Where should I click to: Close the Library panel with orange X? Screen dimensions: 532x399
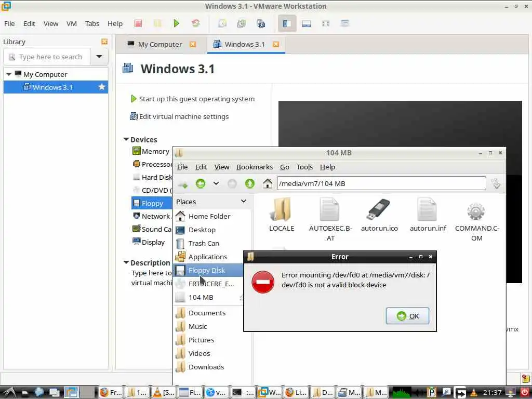pos(104,42)
